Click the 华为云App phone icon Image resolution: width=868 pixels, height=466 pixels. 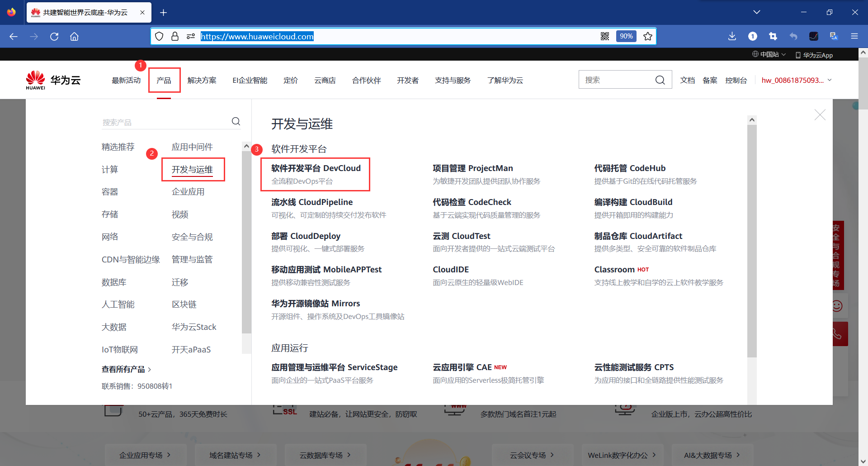coord(798,55)
